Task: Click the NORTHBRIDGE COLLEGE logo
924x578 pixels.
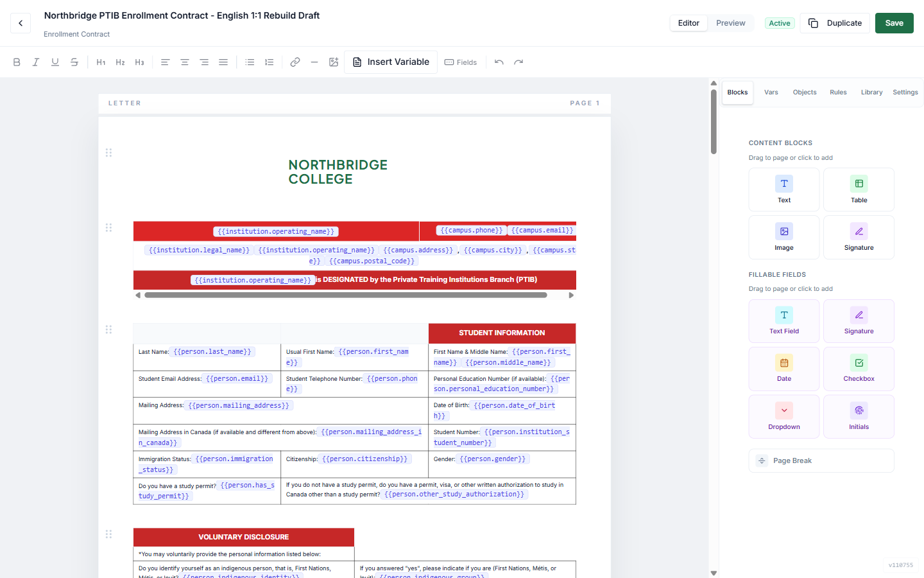Action: coord(338,172)
